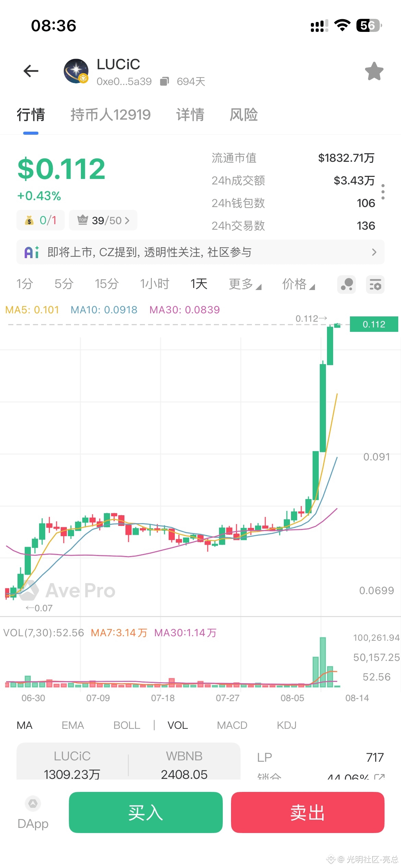The image size is (401, 868).
Task: Open 价格 display dropdown
Action: (x=298, y=284)
